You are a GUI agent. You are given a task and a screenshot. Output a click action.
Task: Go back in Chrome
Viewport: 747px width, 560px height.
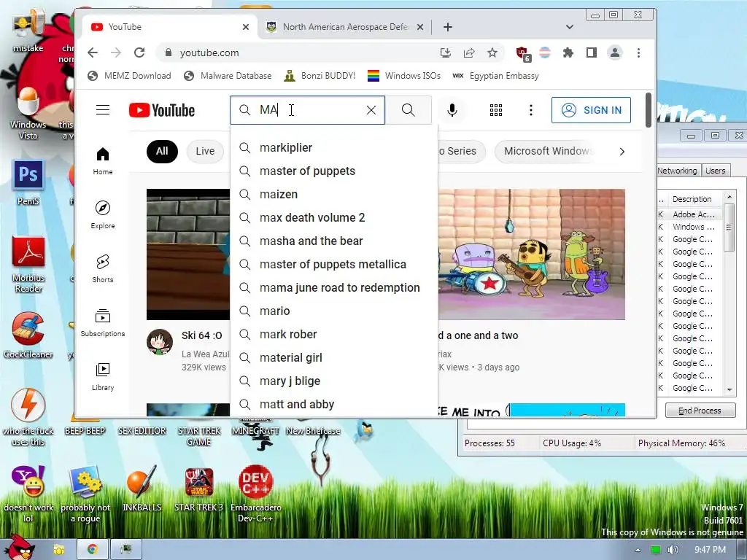(x=93, y=52)
